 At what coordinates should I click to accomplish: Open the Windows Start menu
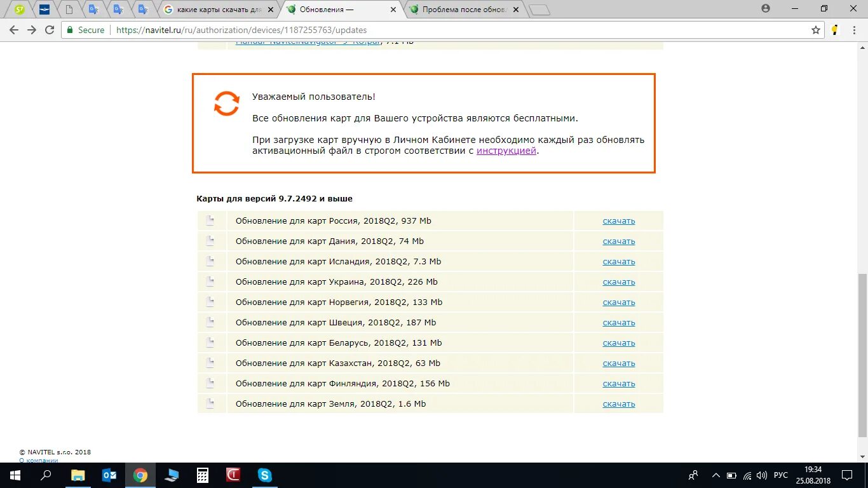[x=15, y=475]
